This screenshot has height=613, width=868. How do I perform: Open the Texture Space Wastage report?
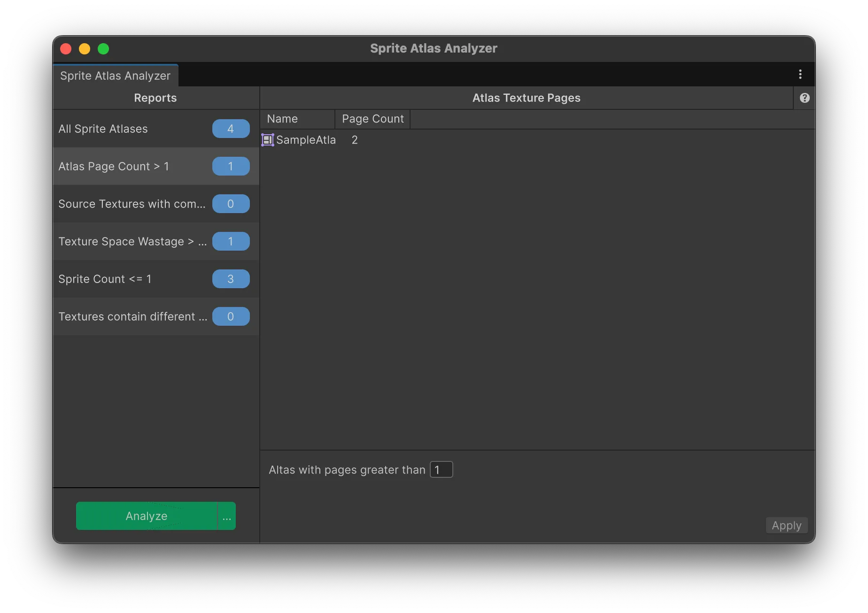pos(132,241)
